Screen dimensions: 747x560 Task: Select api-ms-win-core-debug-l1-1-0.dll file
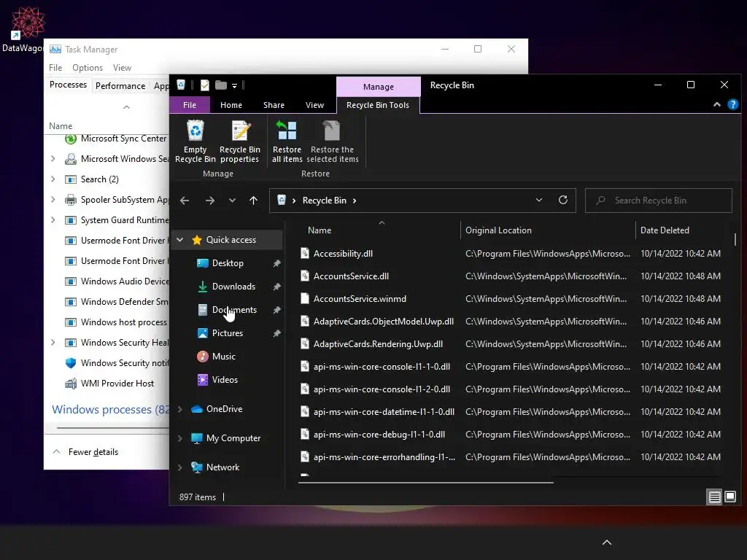[379, 435]
